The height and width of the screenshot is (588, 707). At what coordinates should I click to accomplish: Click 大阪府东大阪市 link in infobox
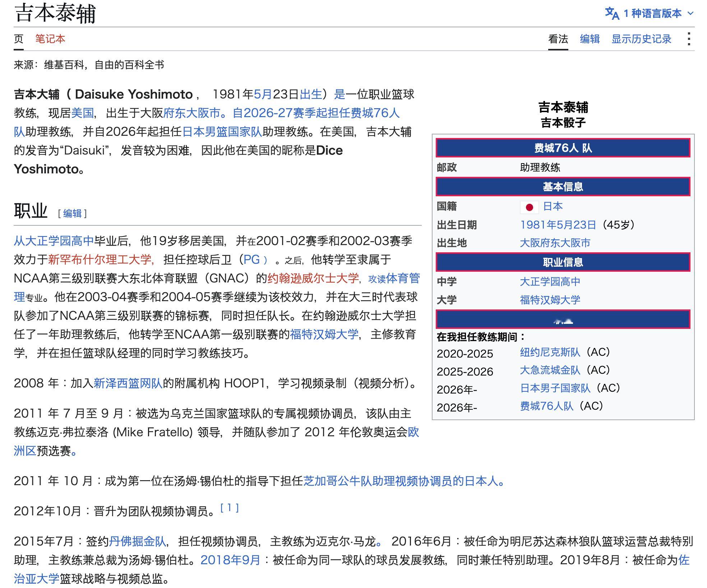tap(555, 243)
